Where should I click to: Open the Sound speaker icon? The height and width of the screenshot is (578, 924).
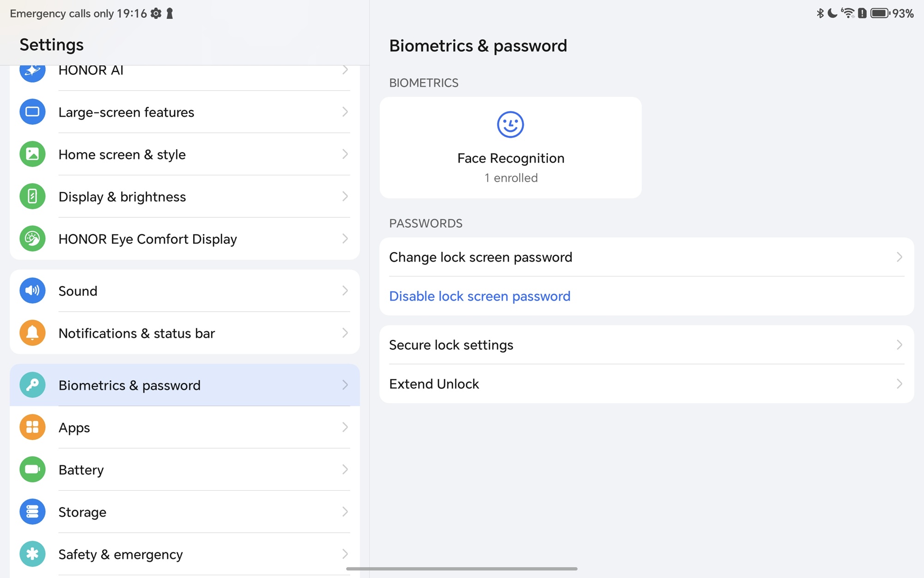(32, 290)
